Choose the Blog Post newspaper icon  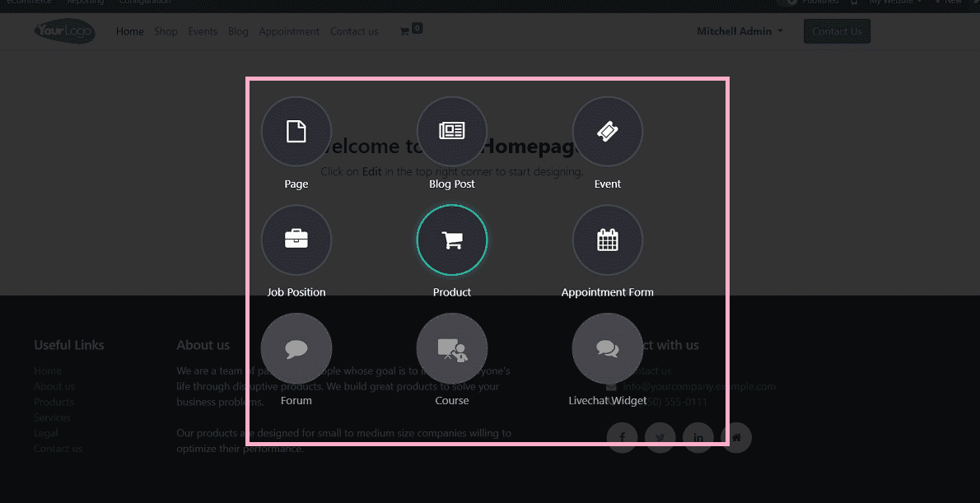pos(452,132)
